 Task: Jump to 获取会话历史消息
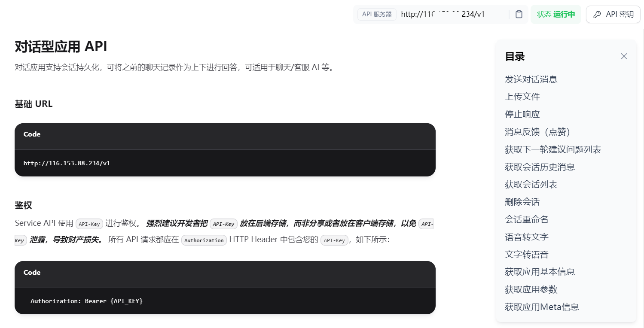pyautogui.click(x=540, y=167)
